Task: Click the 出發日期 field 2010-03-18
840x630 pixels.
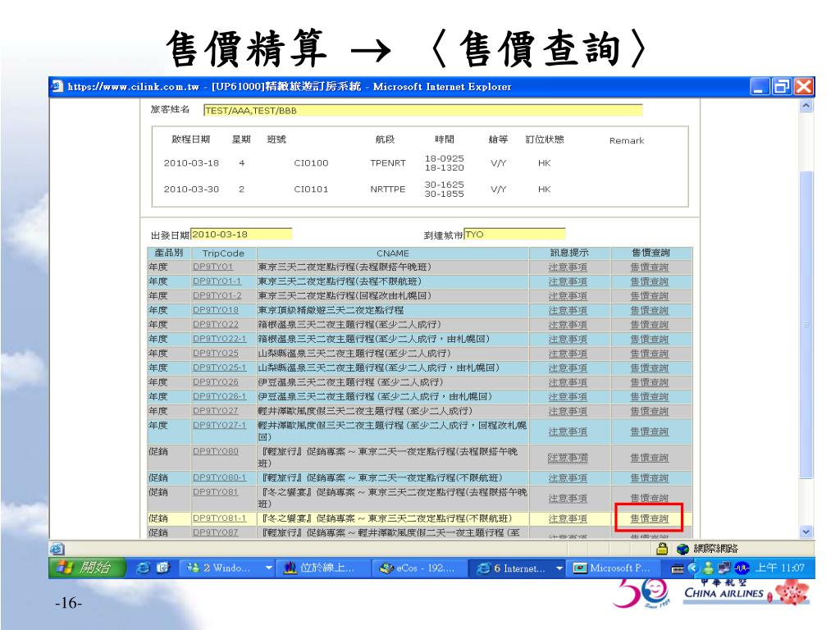Action: click(241, 234)
